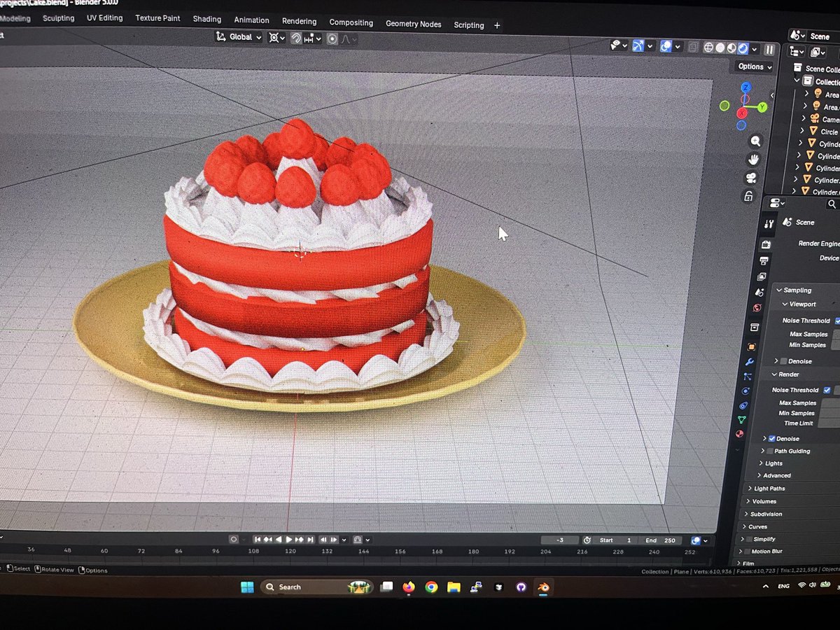The image size is (840, 630).
Task: Pause the viewport render preview
Action: click(x=769, y=50)
